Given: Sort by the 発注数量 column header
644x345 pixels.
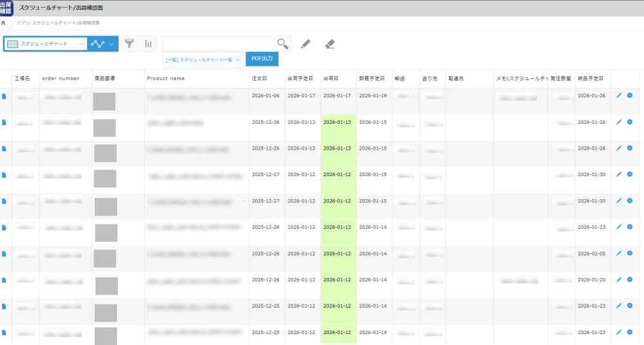Looking at the screenshot, I should pyautogui.click(x=561, y=78).
